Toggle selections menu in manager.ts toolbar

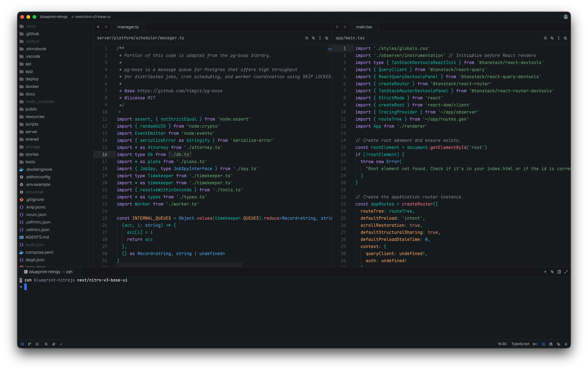(320, 38)
